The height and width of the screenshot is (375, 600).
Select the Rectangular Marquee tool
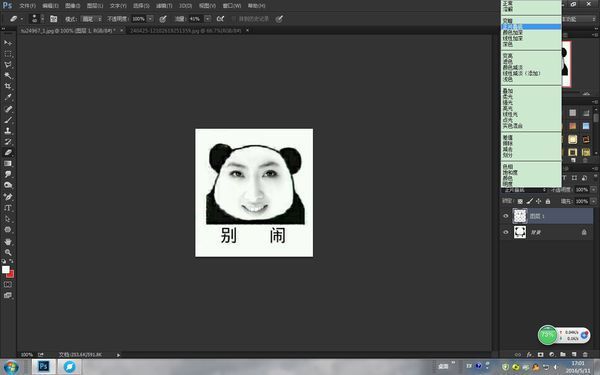[x=8, y=54]
